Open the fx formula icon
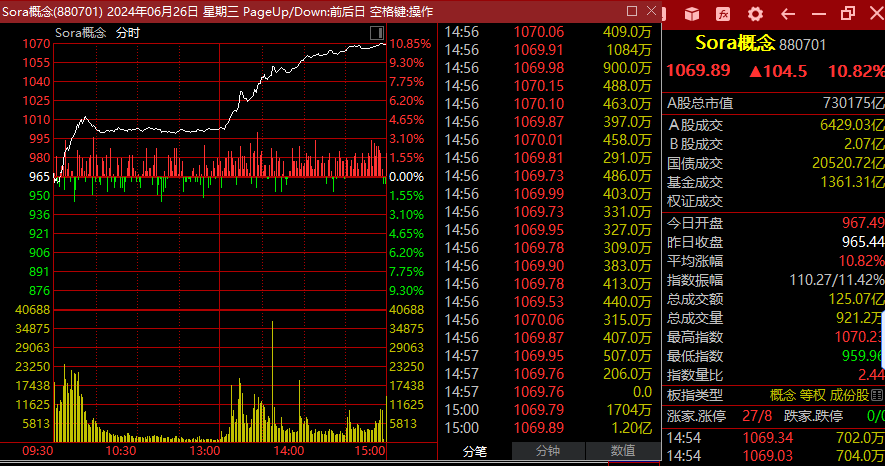 723,14
